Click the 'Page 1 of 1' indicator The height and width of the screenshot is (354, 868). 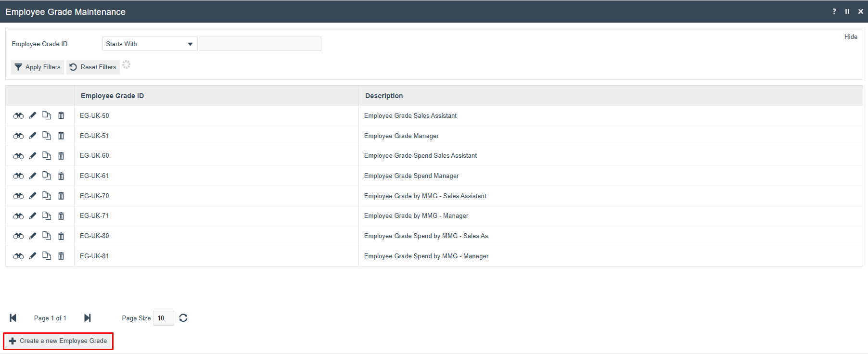click(x=50, y=318)
